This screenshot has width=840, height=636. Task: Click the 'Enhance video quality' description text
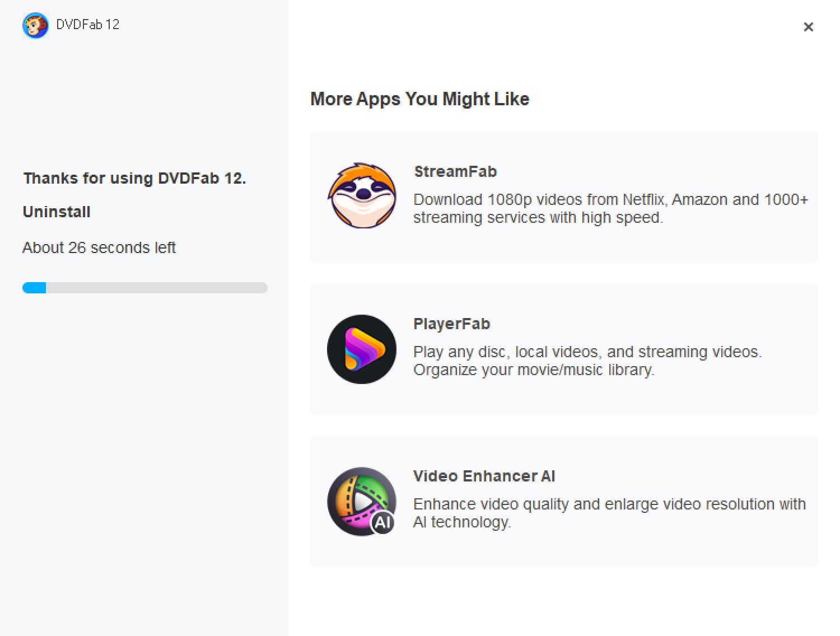pyautogui.click(x=609, y=513)
